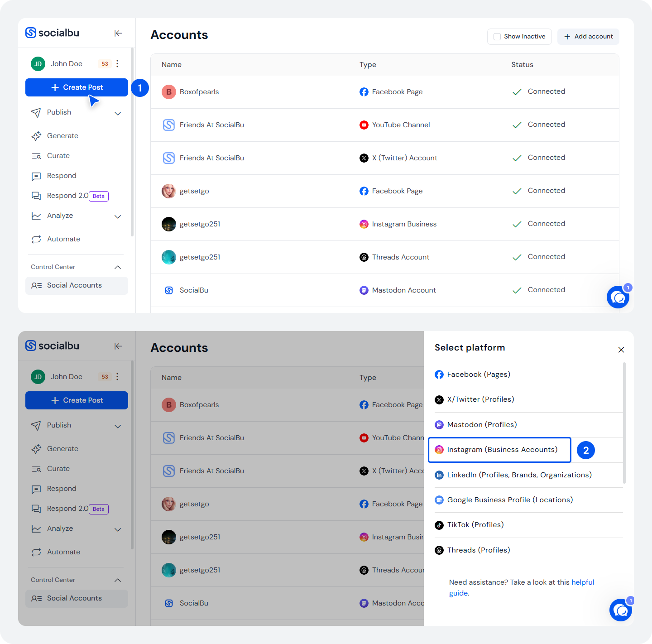The image size is (652, 644).
Task: Select Threads (Profiles) platform option
Action: pyautogui.click(x=529, y=550)
